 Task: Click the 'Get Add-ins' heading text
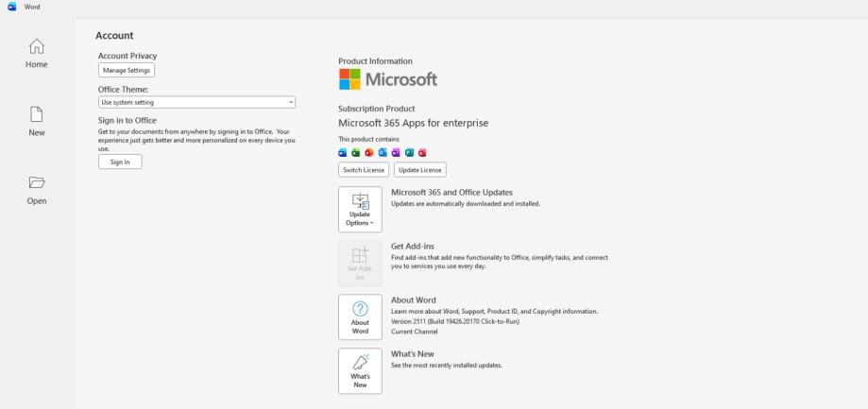(413, 247)
